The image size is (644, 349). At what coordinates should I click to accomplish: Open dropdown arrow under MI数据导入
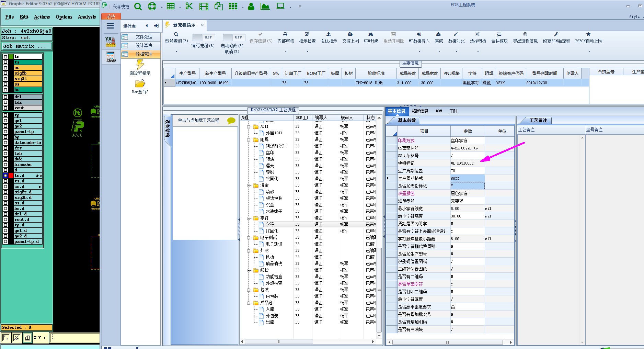pos(419,52)
